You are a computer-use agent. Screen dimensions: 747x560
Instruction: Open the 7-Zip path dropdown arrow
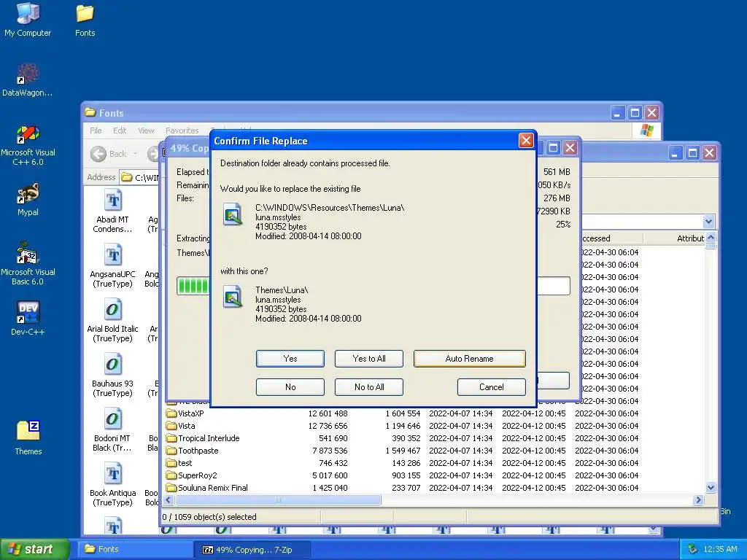[x=708, y=222]
